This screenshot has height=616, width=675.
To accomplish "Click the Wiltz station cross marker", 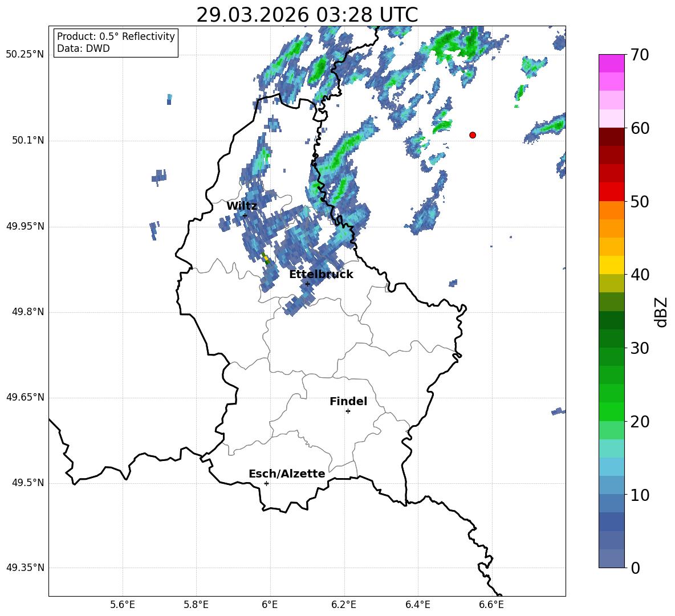I will [245, 216].
